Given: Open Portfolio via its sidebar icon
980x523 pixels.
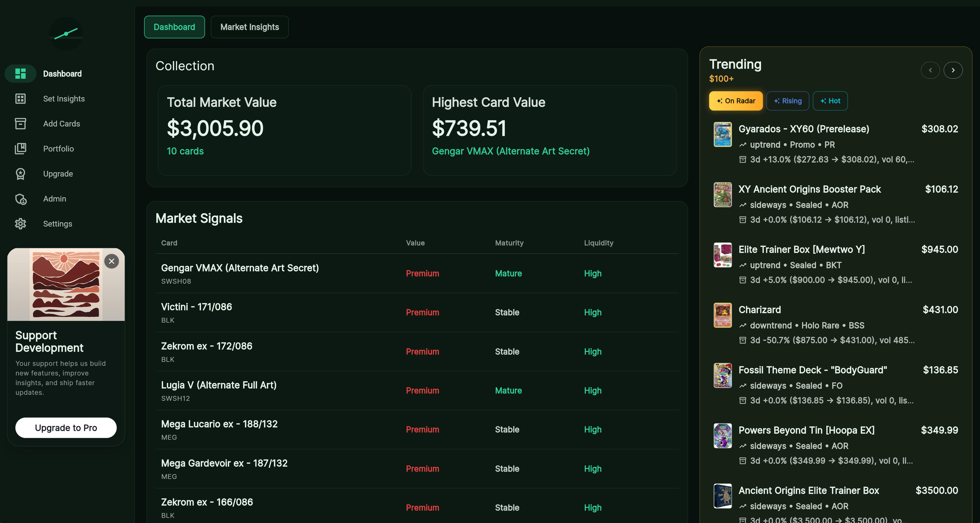Looking at the screenshot, I should [20, 149].
